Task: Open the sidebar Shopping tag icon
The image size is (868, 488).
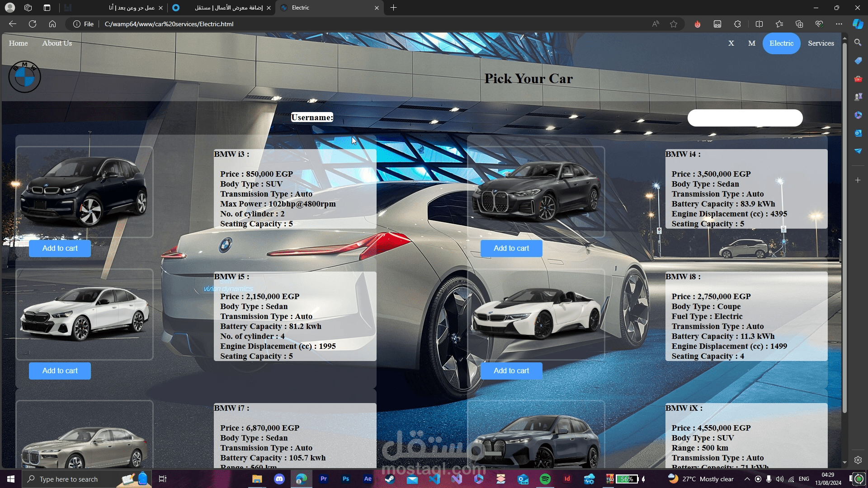Action: (858, 61)
